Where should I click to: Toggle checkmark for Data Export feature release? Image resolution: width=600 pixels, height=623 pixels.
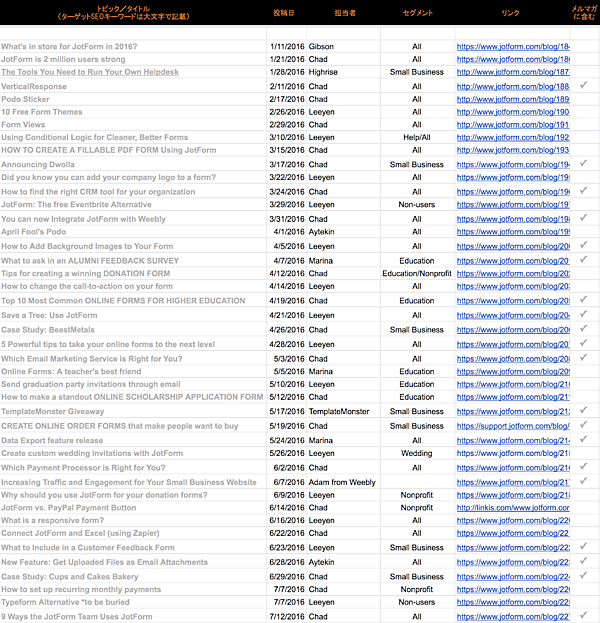pyautogui.click(x=583, y=439)
